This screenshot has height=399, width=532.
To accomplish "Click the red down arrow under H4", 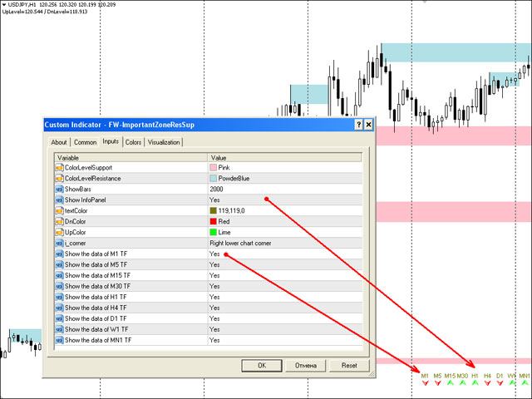I will pos(488,383).
